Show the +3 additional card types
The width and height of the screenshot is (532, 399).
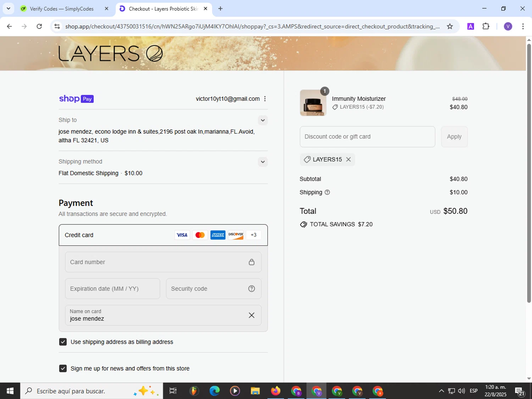[x=254, y=235]
